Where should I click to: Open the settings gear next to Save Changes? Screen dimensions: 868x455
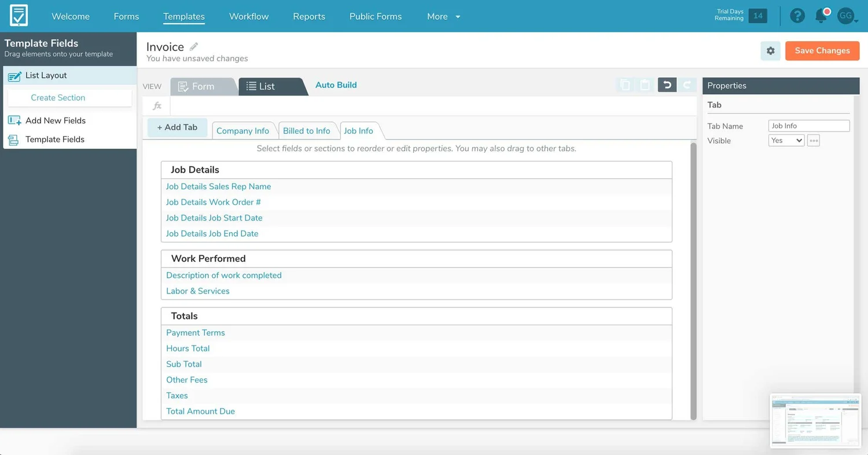click(770, 51)
